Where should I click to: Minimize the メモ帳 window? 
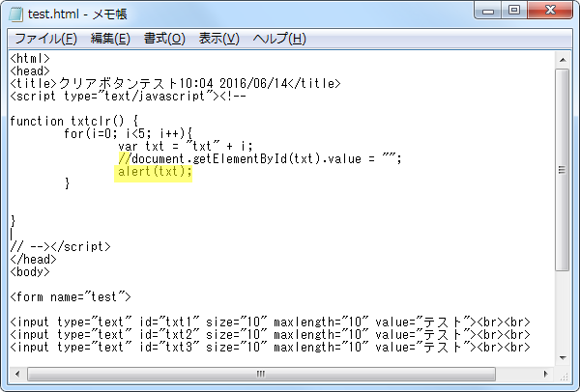coord(488,11)
